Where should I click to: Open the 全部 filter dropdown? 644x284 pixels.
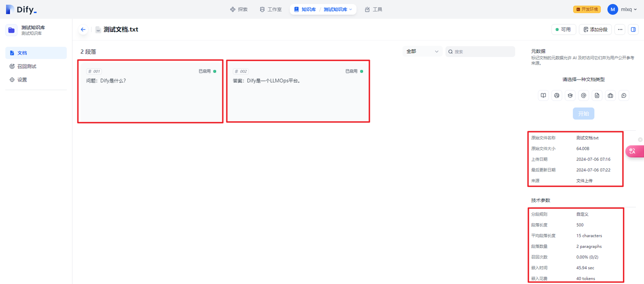[x=423, y=51]
